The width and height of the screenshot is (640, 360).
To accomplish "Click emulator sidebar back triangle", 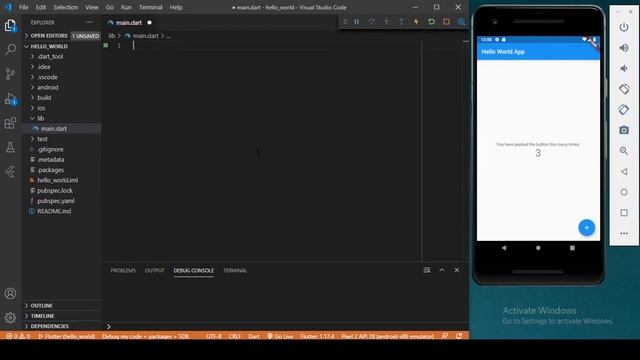I will 624,171.
